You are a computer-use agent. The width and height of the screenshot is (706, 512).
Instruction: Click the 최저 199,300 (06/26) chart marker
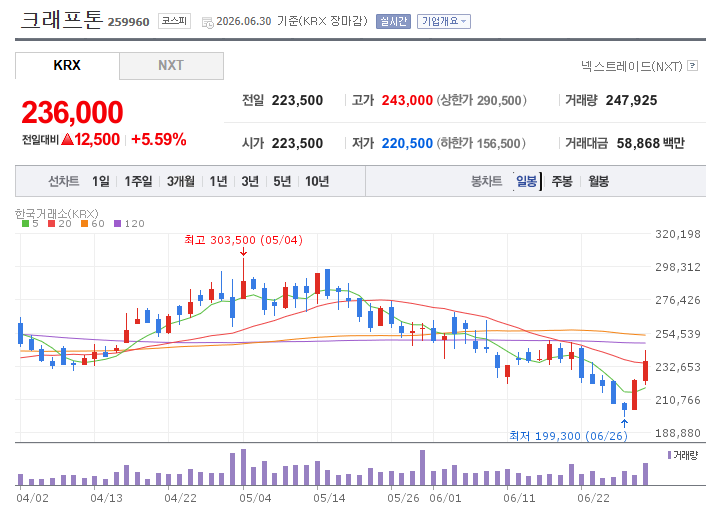(x=568, y=435)
